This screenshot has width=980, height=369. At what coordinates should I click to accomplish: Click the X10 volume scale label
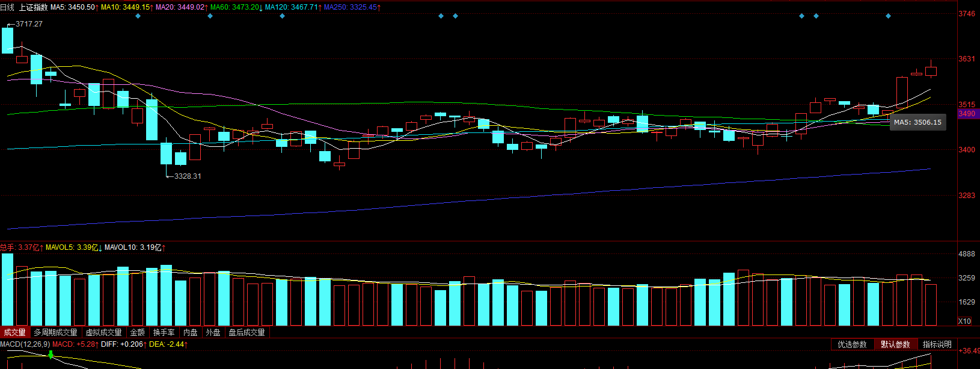tap(964, 321)
